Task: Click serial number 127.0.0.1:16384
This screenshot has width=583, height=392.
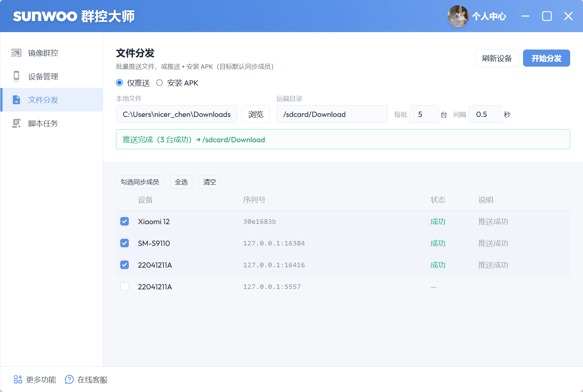Action: coord(274,243)
